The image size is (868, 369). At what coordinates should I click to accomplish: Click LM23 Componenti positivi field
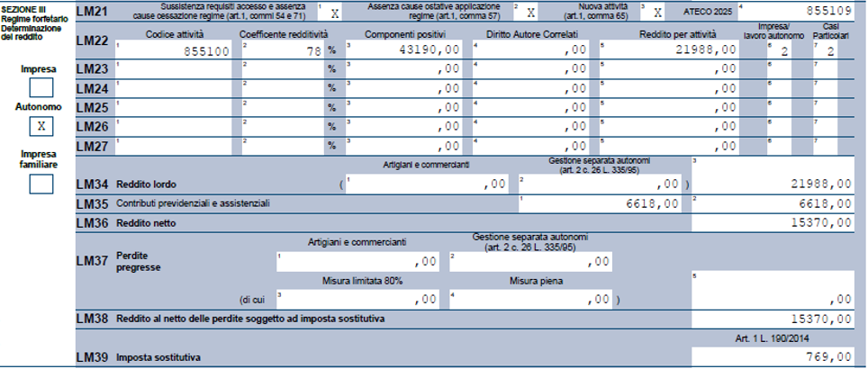click(403, 69)
